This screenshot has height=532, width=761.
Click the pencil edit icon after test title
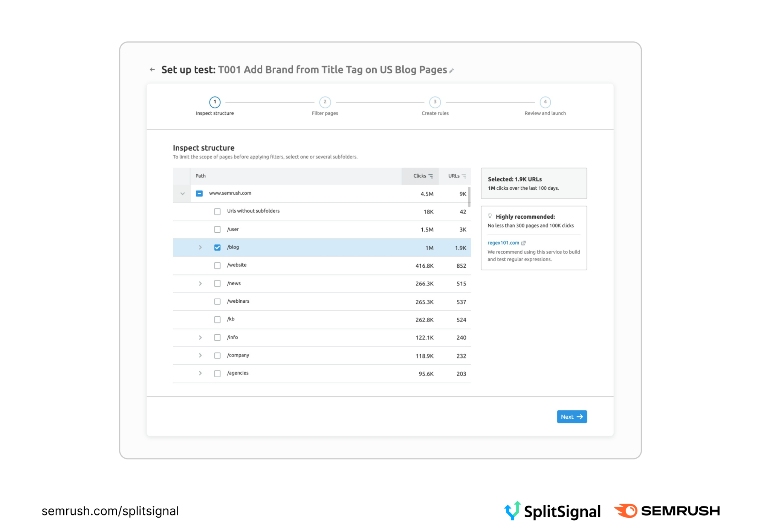coord(451,71)
